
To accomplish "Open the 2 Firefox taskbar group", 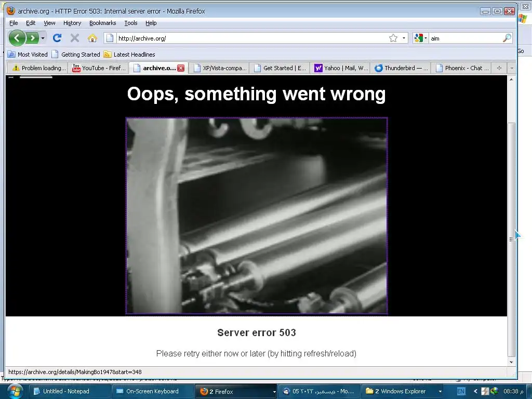I will pyautogui.click(x=236, y=391).
